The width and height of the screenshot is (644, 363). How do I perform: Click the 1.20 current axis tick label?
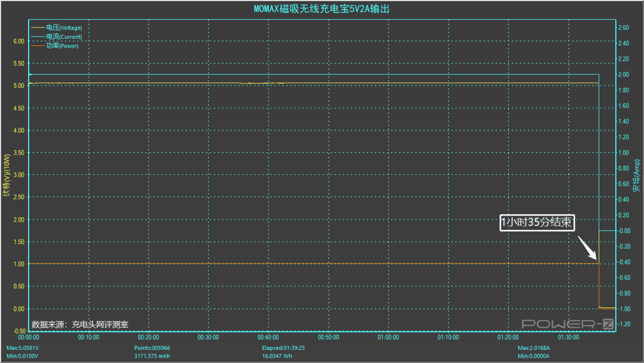(x=624, y=137)
